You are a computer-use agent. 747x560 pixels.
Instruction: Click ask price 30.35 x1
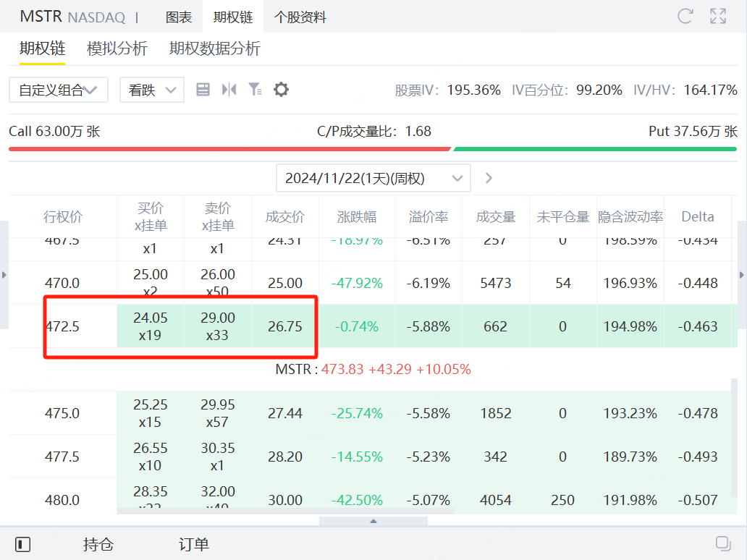tap(218, 457)
